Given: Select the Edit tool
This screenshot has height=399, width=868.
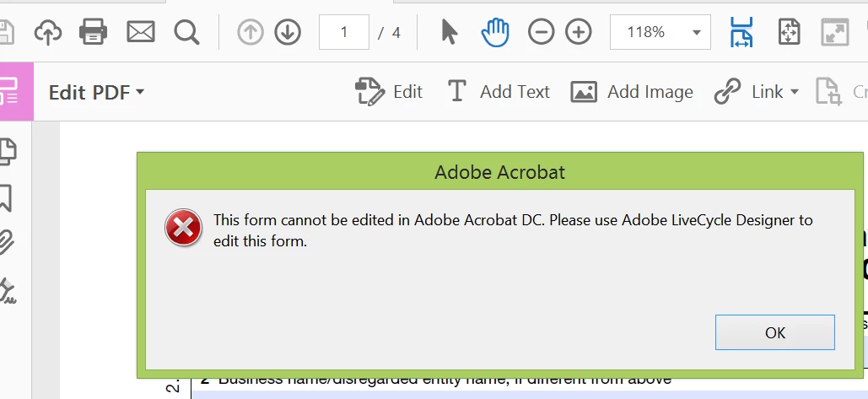Looking at the screenshot, I should 389,91.
